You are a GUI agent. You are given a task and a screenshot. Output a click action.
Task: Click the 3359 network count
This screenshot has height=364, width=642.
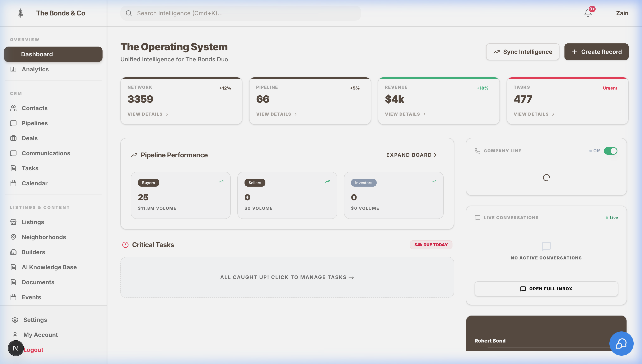(x=140, y=99)
